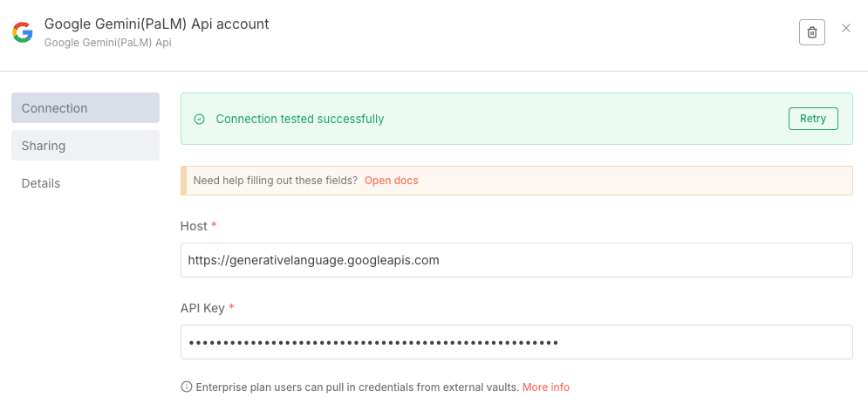The width and height of the screenshot is (868, 411).
Task: Switch to the Sharing tab
Action: tap(85, 146)
